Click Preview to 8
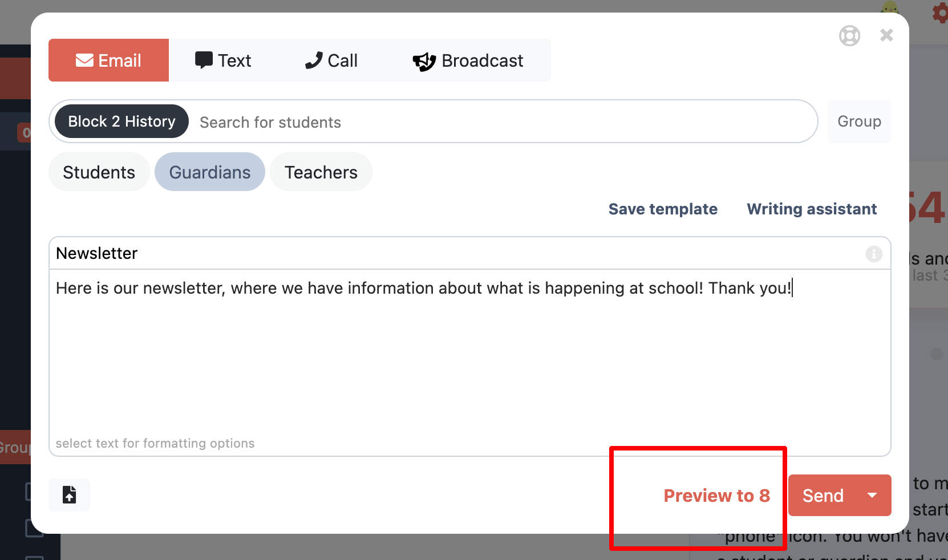948x560 pixels. point(716,495)
